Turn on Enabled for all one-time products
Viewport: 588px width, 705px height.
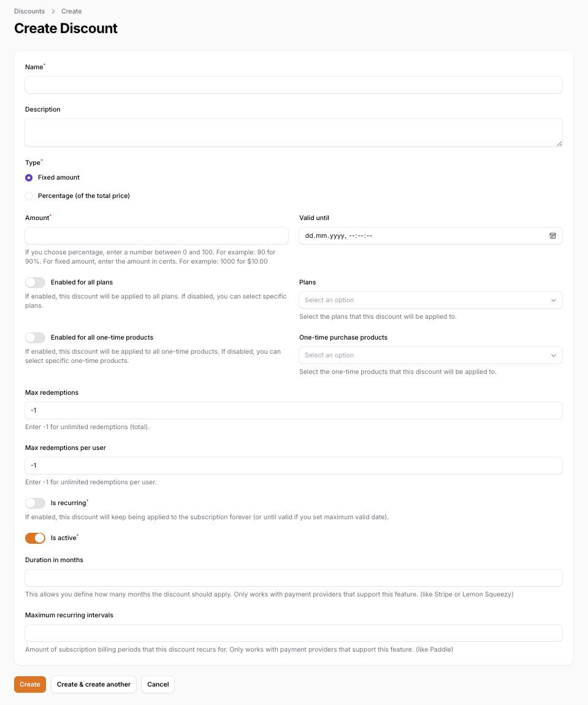tap(35, 338)
